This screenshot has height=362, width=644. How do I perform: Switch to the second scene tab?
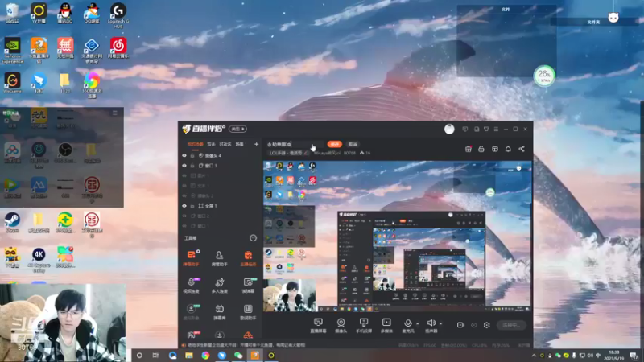click(x=211, y=144)
